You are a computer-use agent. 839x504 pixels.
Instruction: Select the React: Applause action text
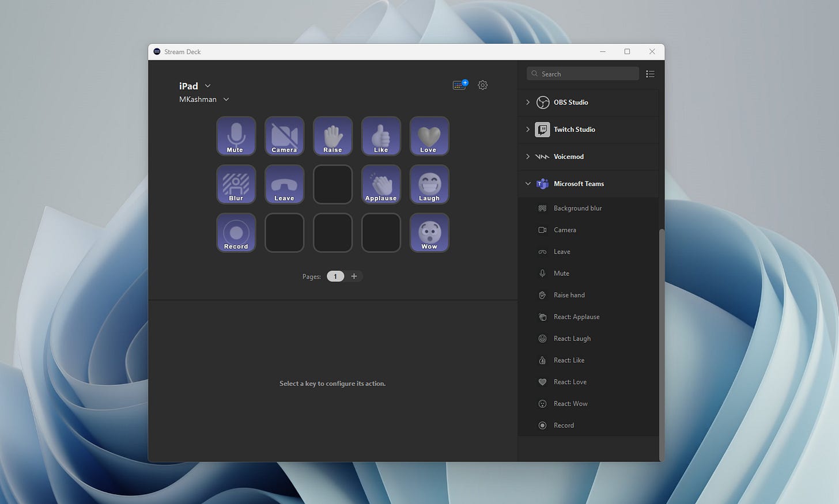click(576, 317)
